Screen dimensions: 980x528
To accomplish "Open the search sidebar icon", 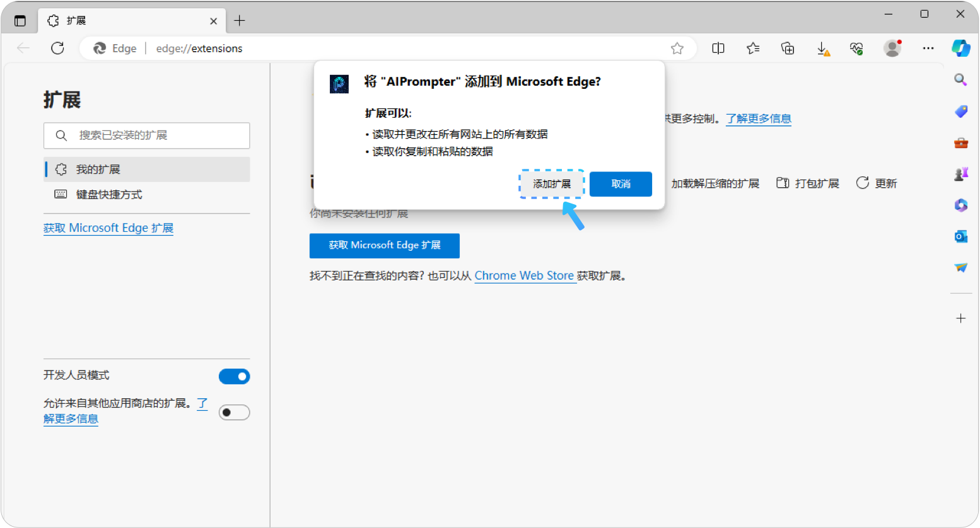I will click(960, 79).
